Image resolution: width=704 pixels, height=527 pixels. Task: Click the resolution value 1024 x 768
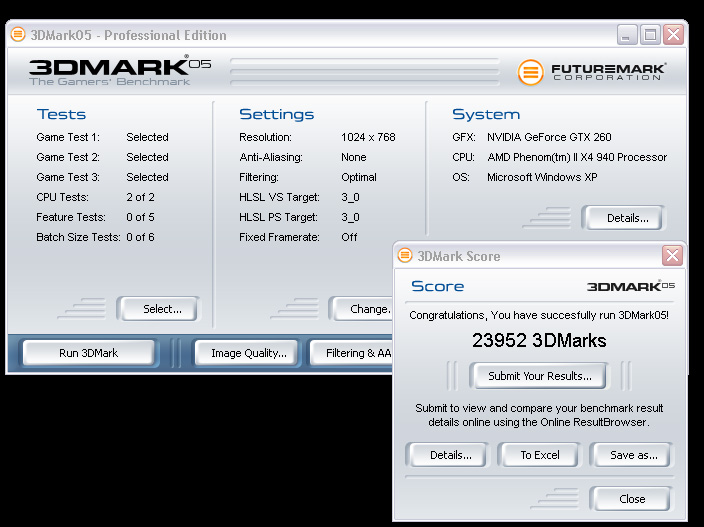point(368,137)
